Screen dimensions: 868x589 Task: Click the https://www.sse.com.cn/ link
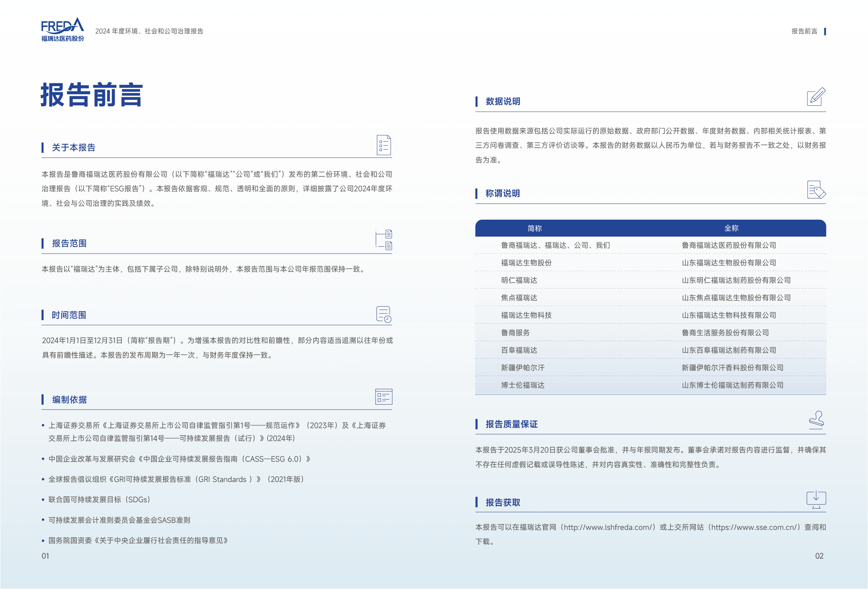[x=754, y=527]
